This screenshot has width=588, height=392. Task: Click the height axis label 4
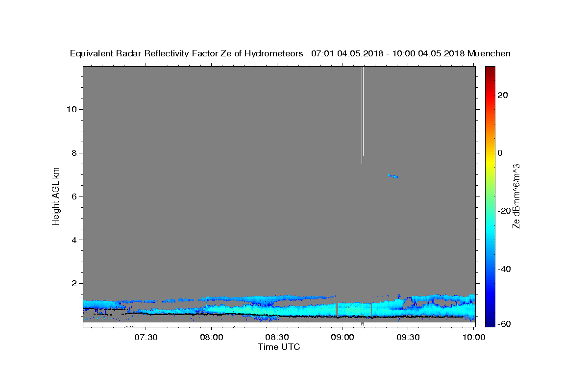[x=73, y=240]
